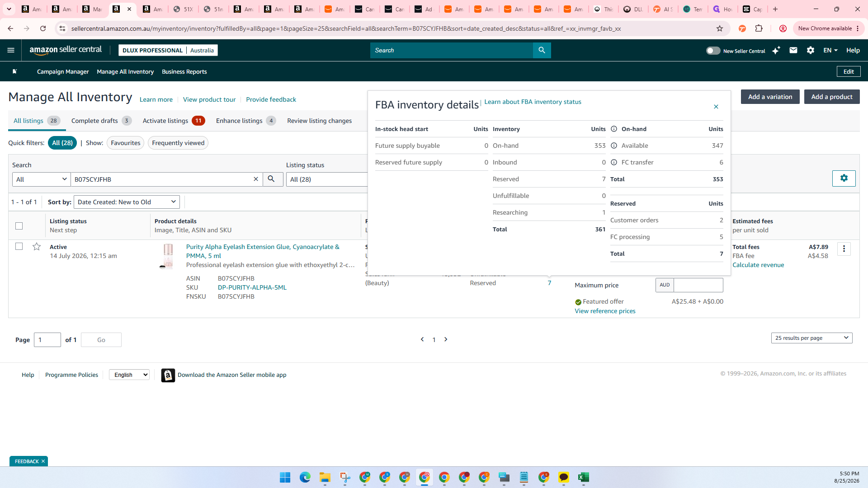Screen dimensions: 868x488
Task: Open Excel from the taskbar
Action: click(584, 477)
